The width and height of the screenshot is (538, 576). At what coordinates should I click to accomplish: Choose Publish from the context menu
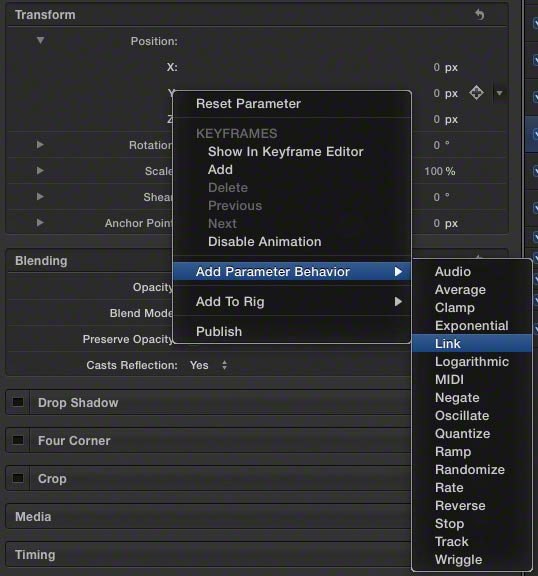[292, 332]
